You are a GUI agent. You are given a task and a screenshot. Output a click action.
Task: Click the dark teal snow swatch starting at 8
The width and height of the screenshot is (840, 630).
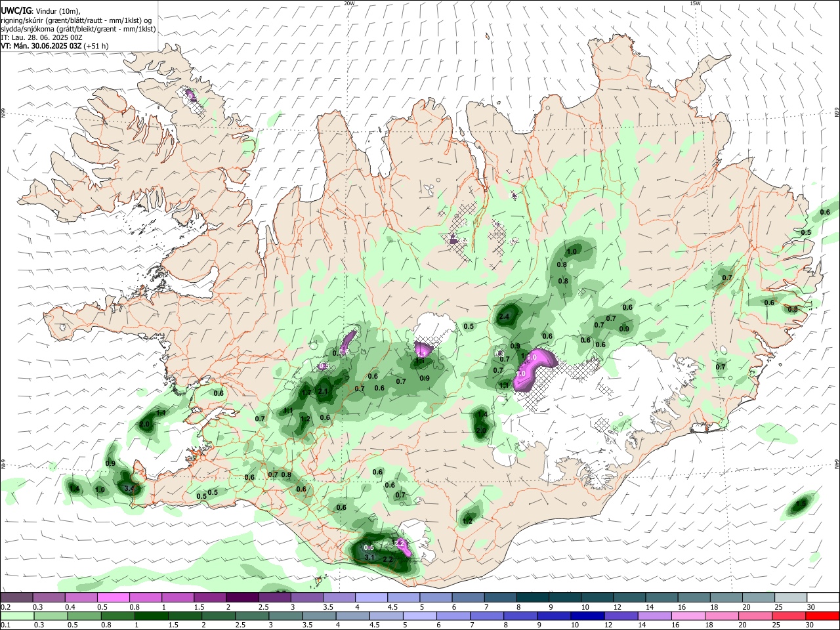(531, 597)
